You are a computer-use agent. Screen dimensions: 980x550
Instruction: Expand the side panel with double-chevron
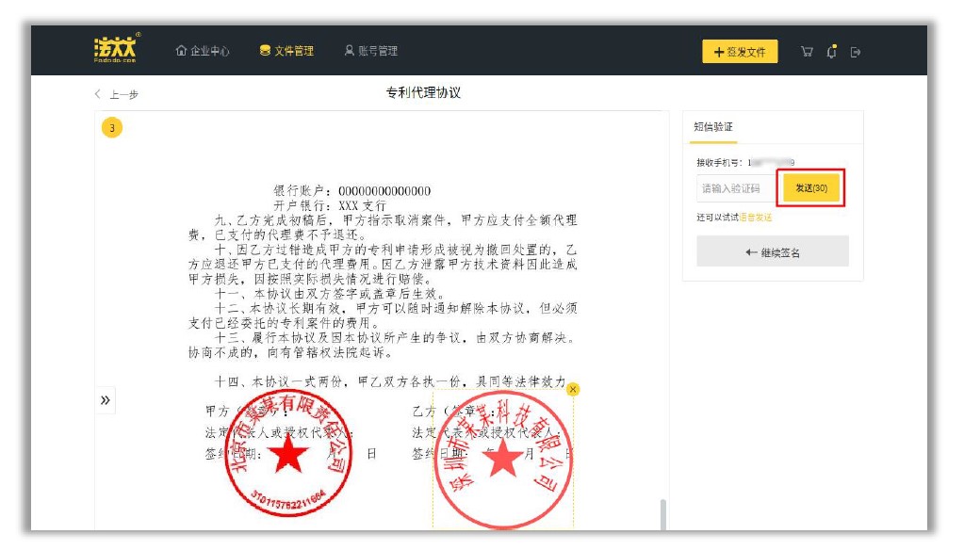(x=105, y=400)
